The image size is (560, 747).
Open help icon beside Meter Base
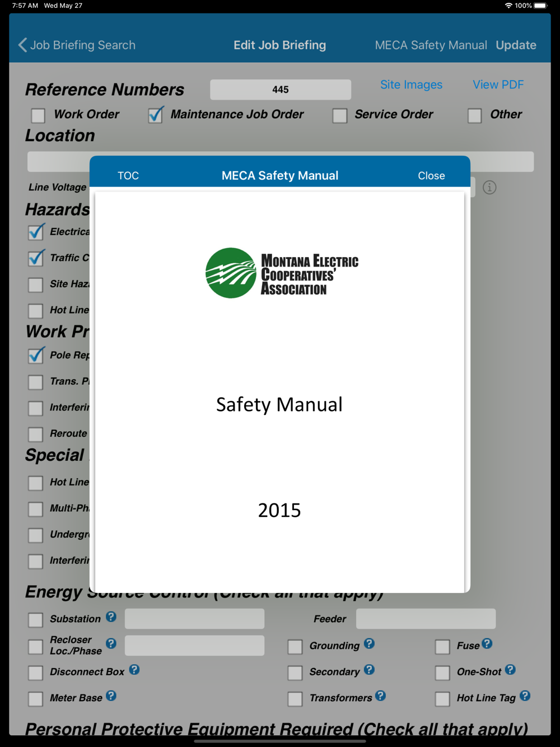111,695
